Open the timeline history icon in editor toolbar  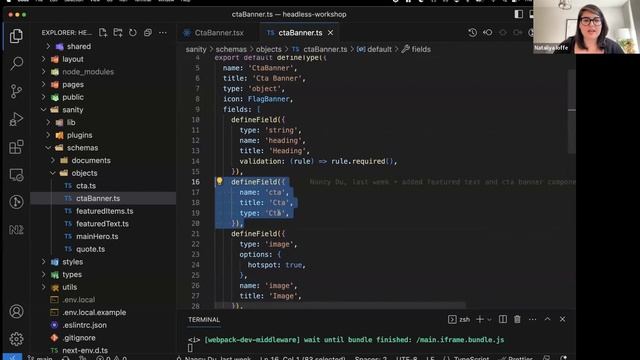[473, 32]
